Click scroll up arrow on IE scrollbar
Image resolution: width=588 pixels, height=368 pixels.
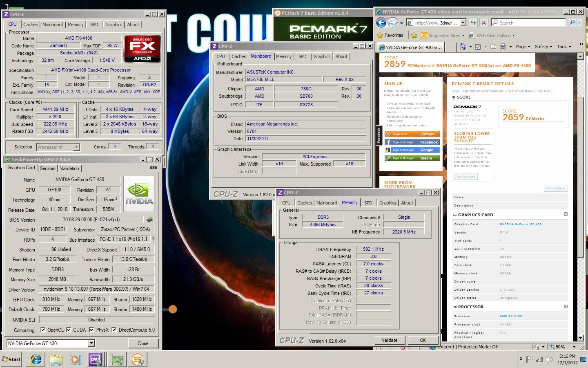coord(581,56)
